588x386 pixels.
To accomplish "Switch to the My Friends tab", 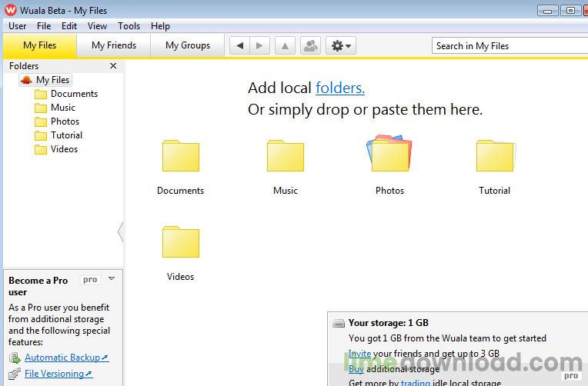I will [114, 45].
